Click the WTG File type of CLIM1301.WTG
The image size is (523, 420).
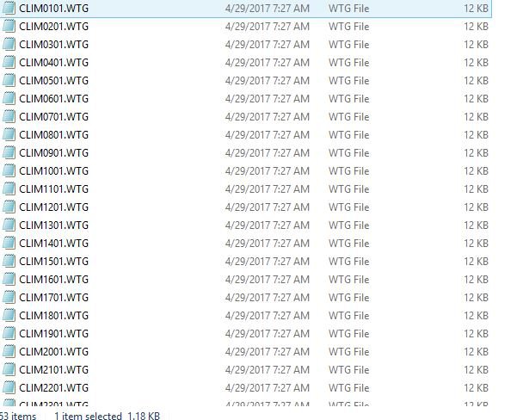(x=349, y=225)
